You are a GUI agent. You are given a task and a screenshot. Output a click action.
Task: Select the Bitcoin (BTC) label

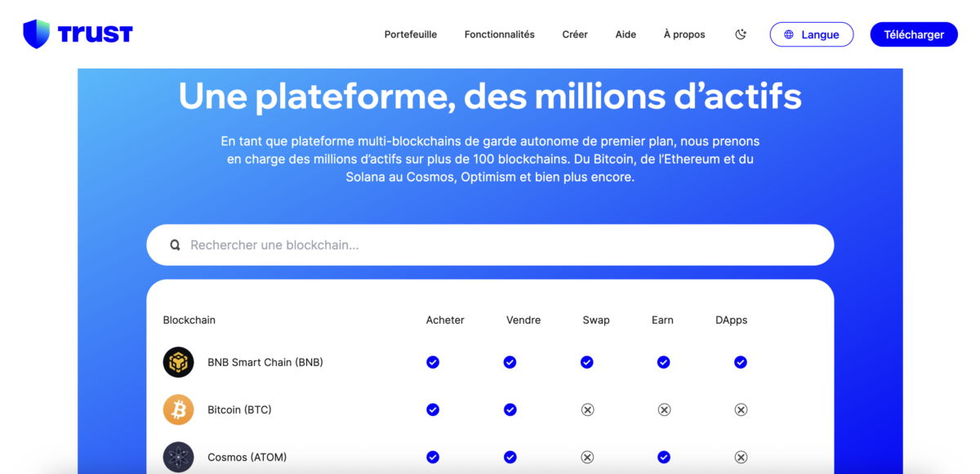(x=239, y=409)
